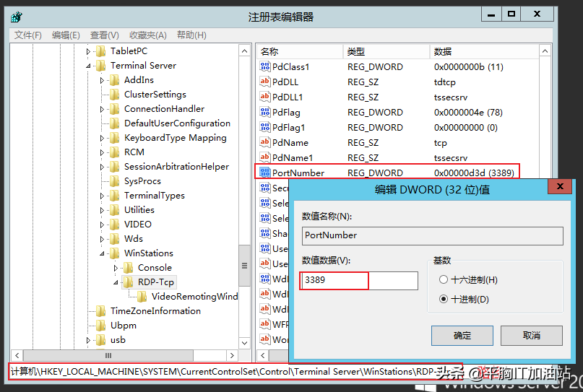Collapse the Terminal Server tree node

[88, 66]
